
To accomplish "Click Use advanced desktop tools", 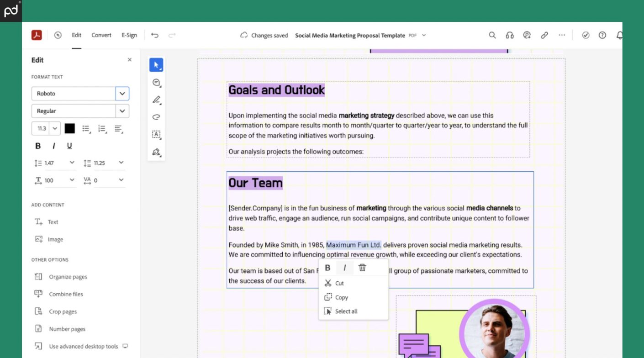I will pyautogui.click(x=84, y=346).
